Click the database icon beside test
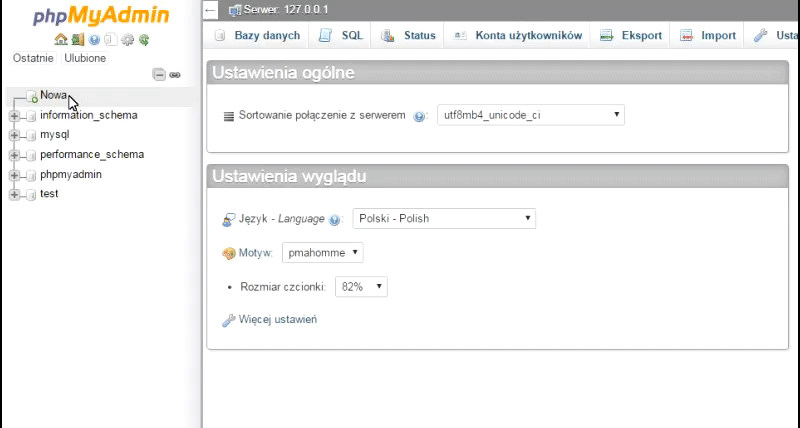800x428 pixels. (31, 194)
